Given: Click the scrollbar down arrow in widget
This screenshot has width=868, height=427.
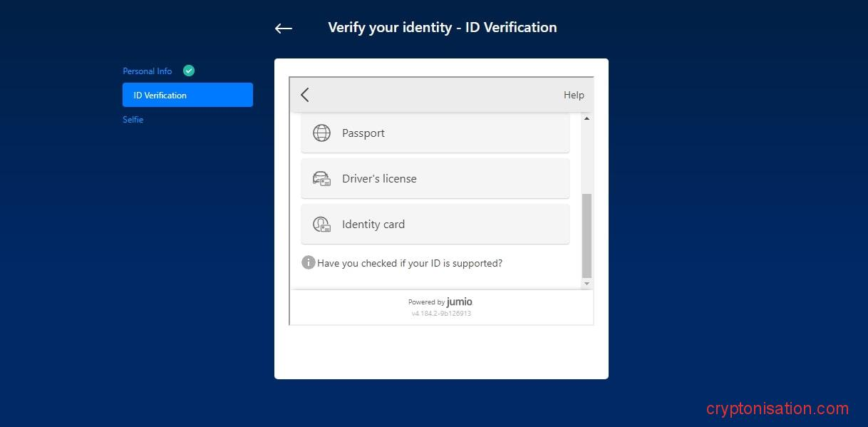Looking at the screenshot, I should (x=587, y=284).
